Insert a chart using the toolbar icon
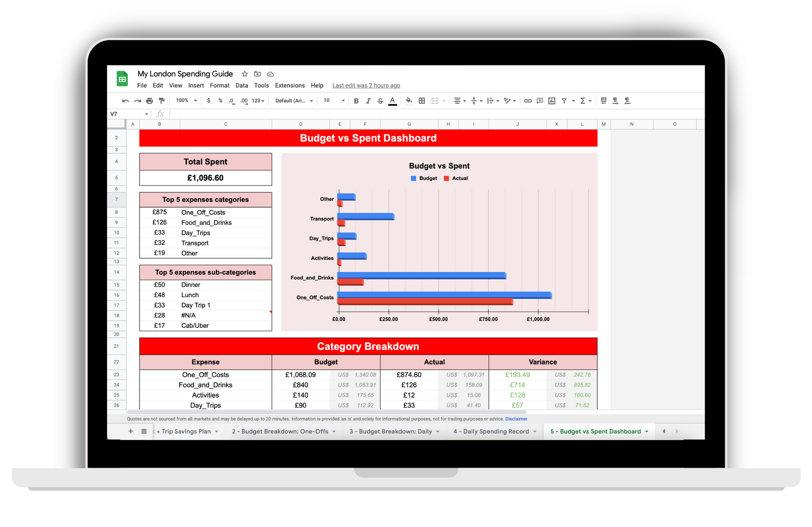Image resolution: width=812 pixels, height=527 pixels. pos(552,101)
